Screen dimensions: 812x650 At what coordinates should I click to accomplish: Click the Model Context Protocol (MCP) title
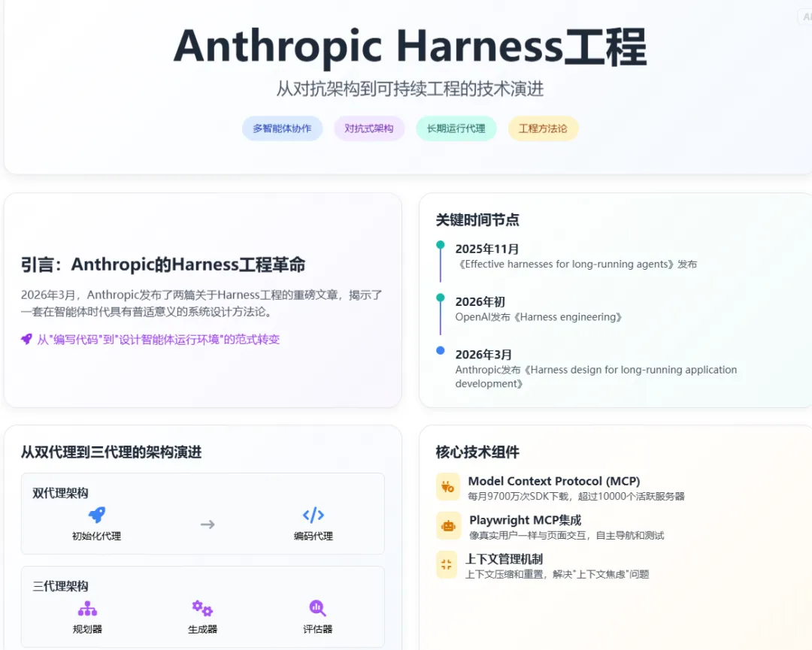[554, 481]
